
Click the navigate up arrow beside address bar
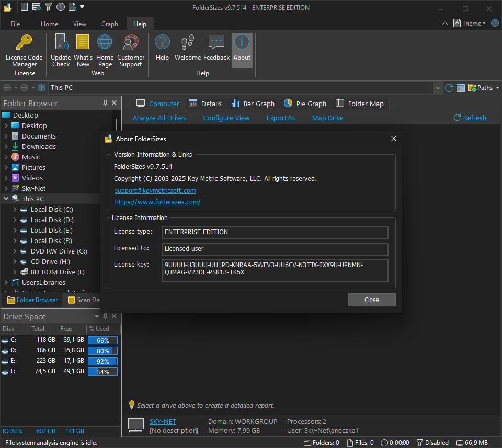coord(42,88)
